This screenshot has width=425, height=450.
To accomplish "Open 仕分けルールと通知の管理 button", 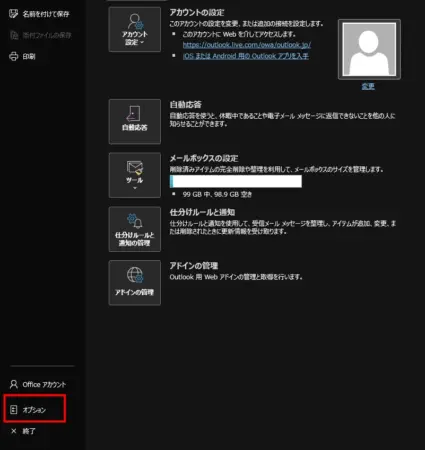I will [x=135, y=229].
